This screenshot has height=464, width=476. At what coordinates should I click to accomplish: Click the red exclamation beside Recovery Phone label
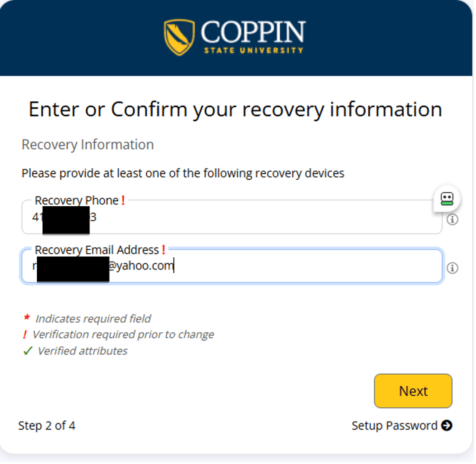(x=123, y=201)
